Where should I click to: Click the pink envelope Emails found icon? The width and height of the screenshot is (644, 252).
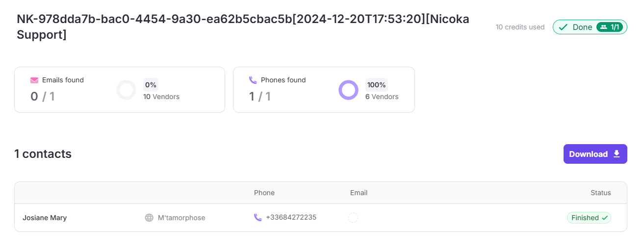[34, 80]
